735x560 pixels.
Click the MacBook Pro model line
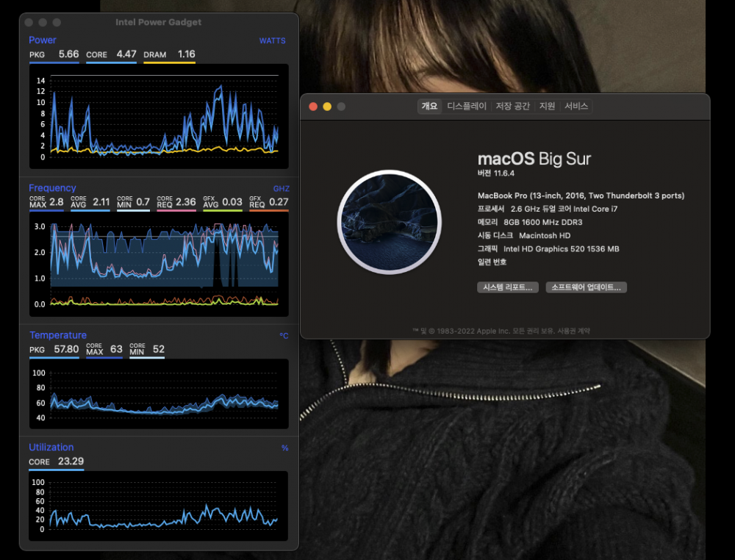coord(581,195)
